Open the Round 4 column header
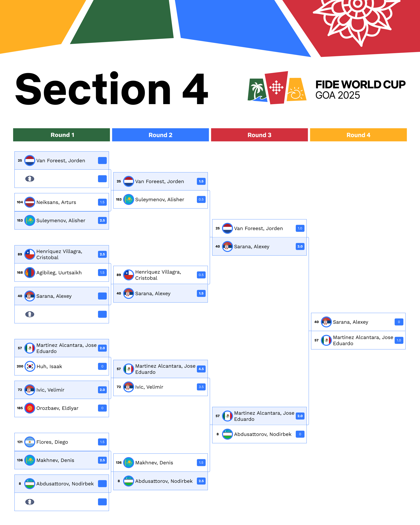 pyautogui.click(x=358, y=135)
